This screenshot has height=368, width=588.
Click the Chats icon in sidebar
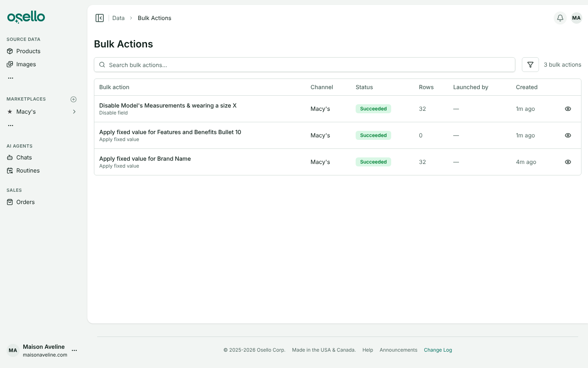[x=10, y=157]
